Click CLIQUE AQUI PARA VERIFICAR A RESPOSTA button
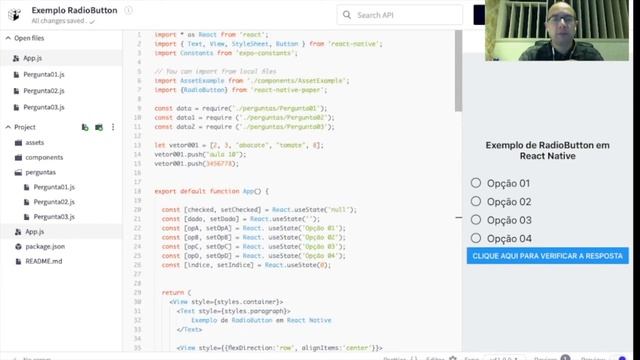Image resolution: width=640 pixels, height=360 pixels. click(x=547, y=256)
